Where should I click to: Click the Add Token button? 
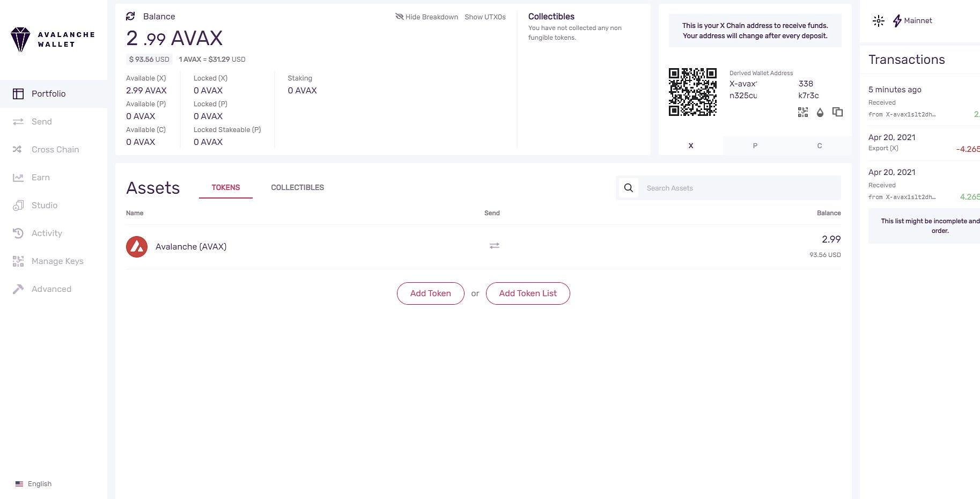(x=431, y=293)
